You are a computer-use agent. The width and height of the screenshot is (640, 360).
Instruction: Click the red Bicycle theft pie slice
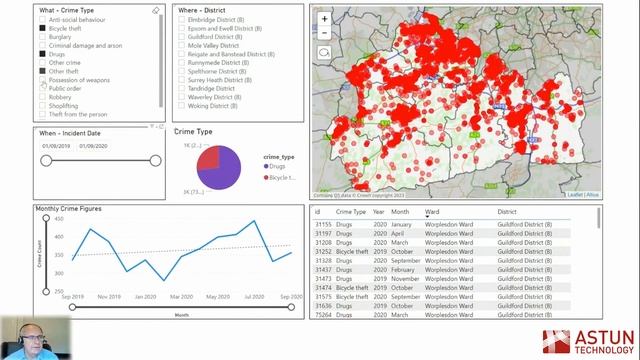click(x=209, y=157)
